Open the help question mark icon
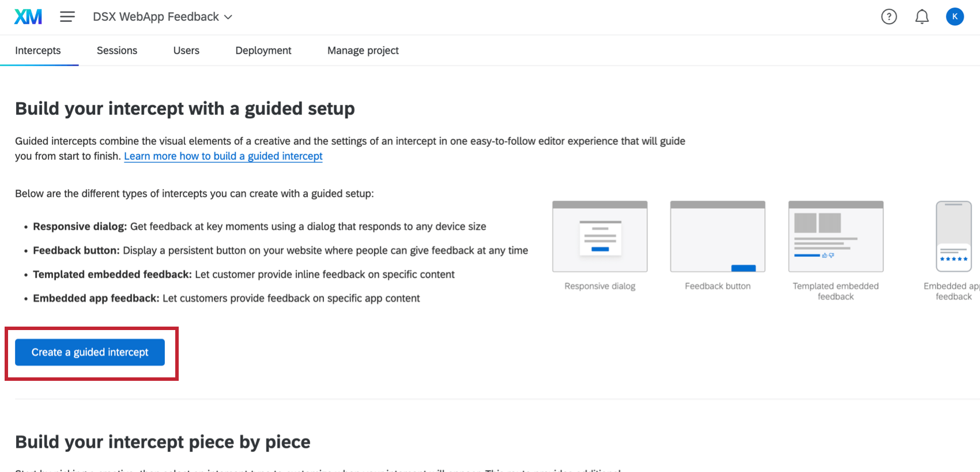Screen dimensions: 980x472 (x=889, y=17)
